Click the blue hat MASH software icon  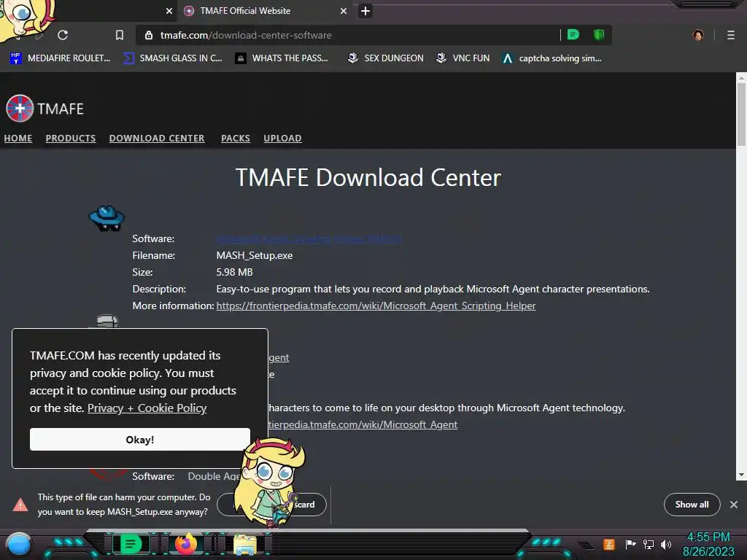107,218
